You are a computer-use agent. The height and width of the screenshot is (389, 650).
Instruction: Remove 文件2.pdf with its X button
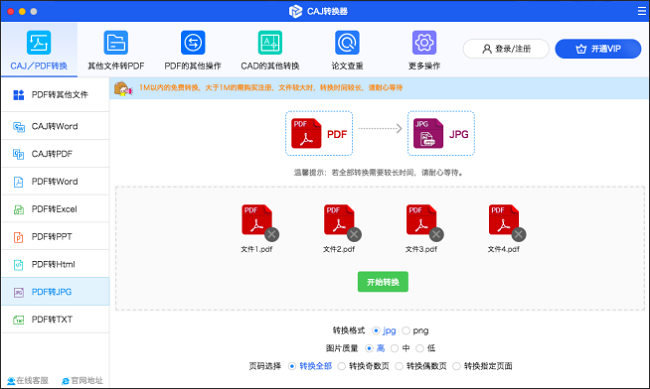tap(354, 235)
